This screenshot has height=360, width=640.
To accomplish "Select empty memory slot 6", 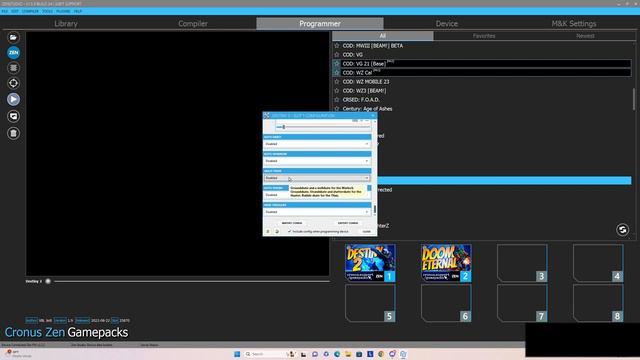I will (x=446, y=303).
